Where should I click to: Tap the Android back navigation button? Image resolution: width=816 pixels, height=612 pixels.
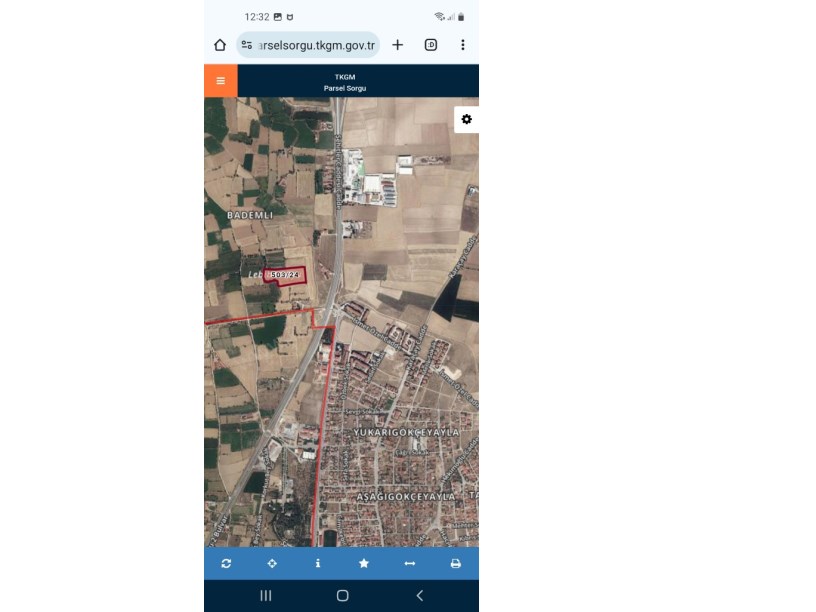(x=420, y=596)
